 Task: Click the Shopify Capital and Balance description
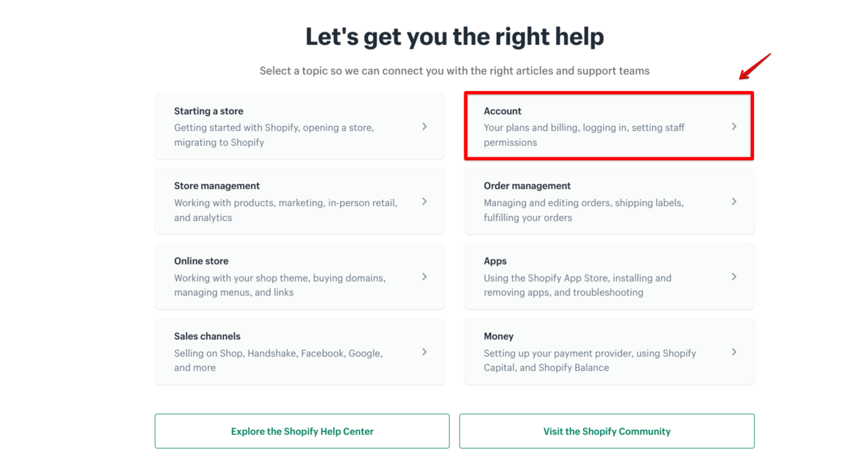pyautogui.click(x=590, y=360)
